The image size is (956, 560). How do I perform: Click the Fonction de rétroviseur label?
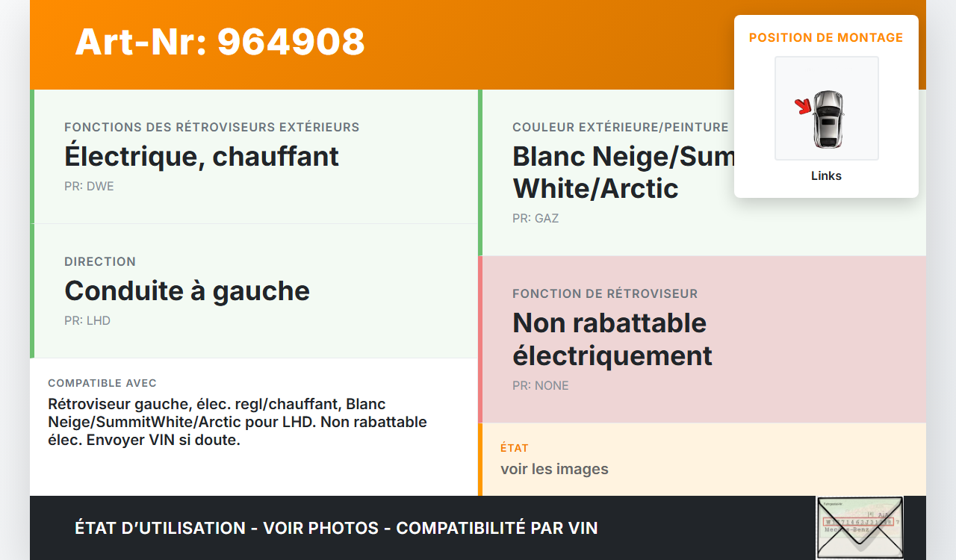605,293
